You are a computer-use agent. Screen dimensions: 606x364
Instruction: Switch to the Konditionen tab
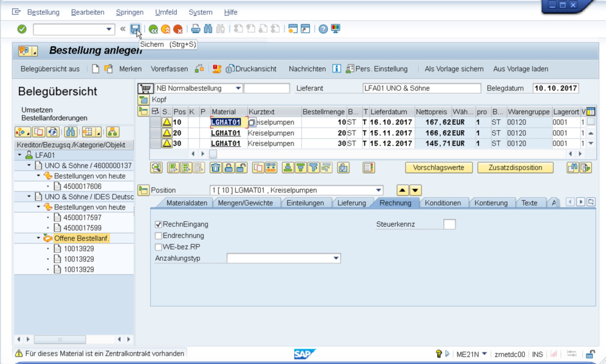tap(443, 203)
